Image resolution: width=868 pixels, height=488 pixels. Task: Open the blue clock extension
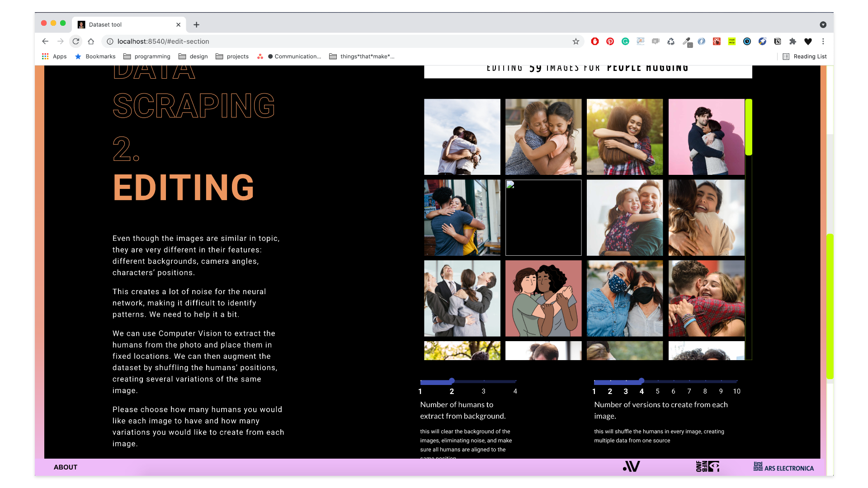pos(747,42)
